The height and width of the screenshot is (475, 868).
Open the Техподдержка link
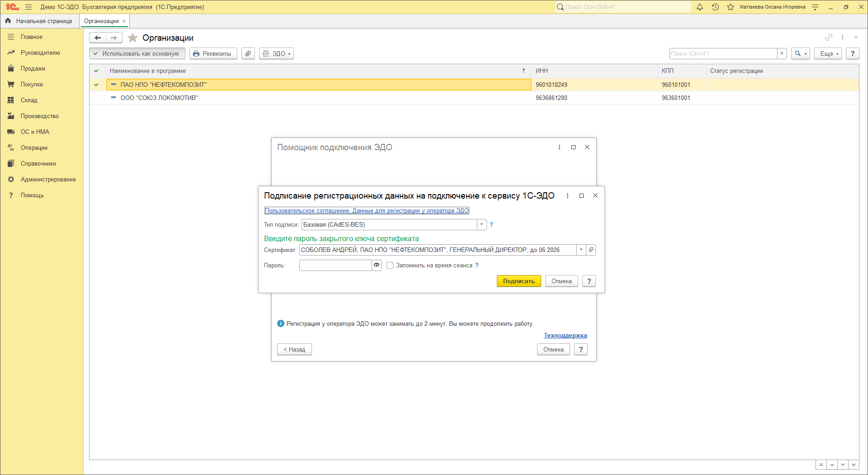[x=565, y=335]
